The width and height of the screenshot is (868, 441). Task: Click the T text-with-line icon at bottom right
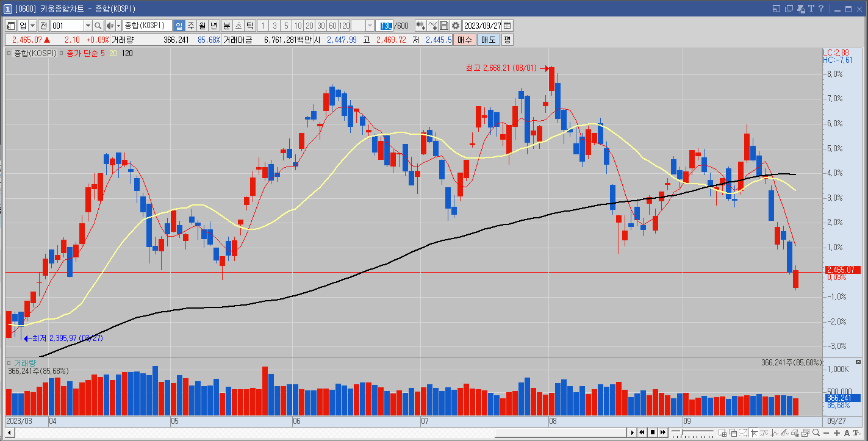click(857, 432)
